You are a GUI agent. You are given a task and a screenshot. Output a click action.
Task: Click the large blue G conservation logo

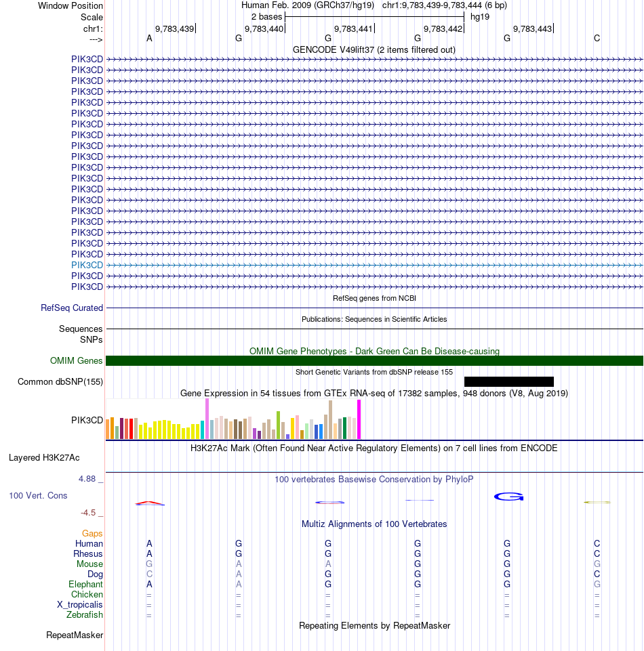(x=508, y=497)
